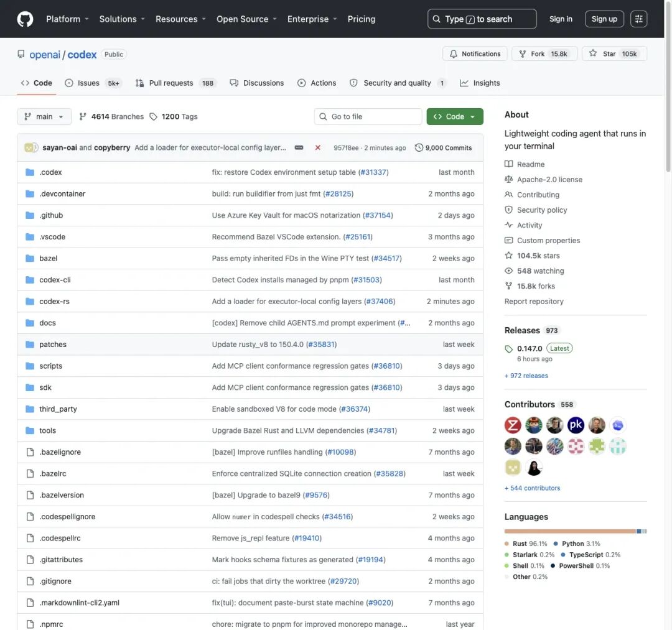Open the + 544 contributors link
This screenshot has height=630, width=672.
click(532, 488)
